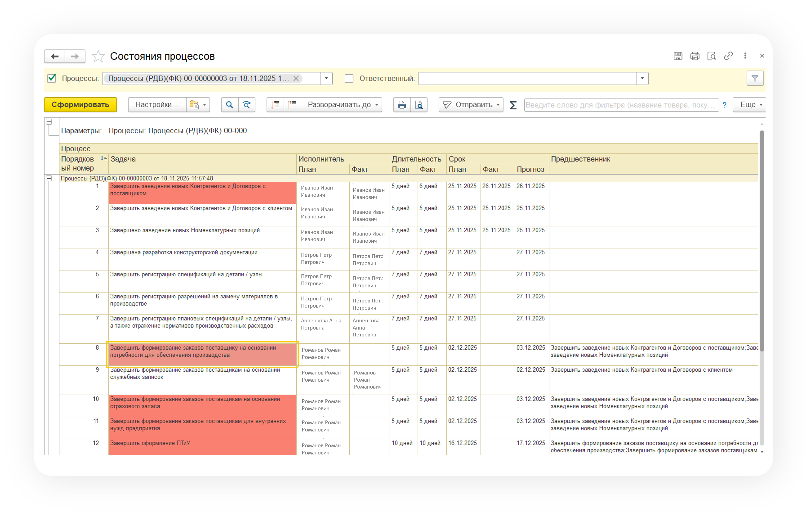Open the Процессы field dropdown arrow
Viewport: 812px width, 515px height.
pos(326,78)
